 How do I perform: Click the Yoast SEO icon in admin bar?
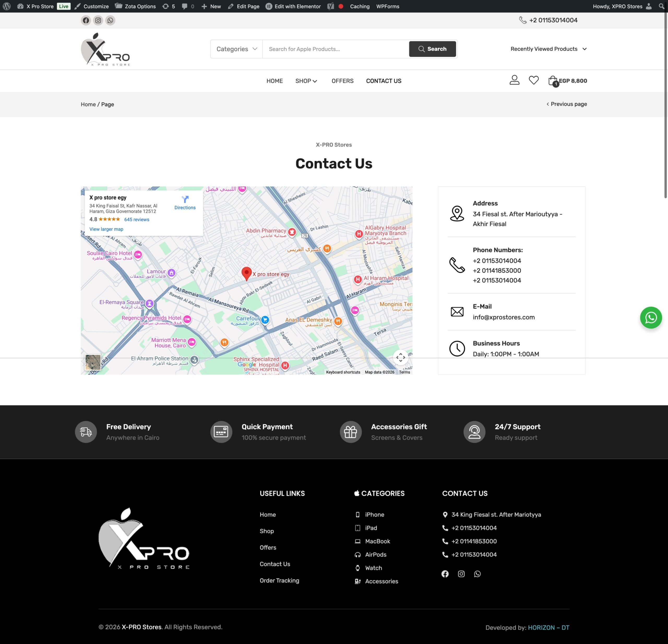click(329, 6)
